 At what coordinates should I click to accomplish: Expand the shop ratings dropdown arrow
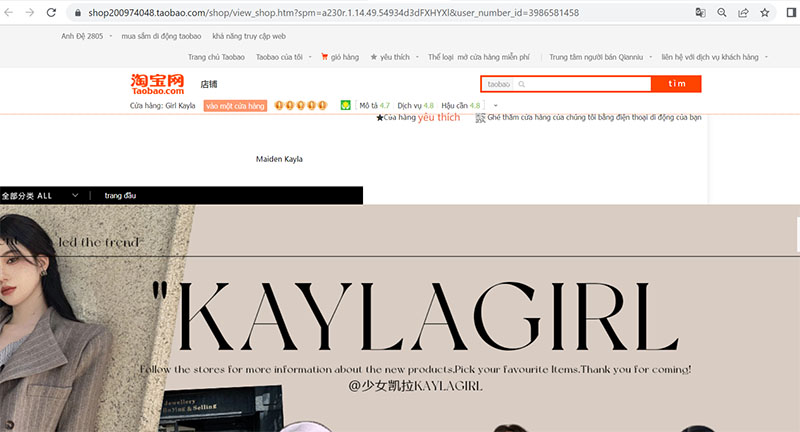click(495, 106)
